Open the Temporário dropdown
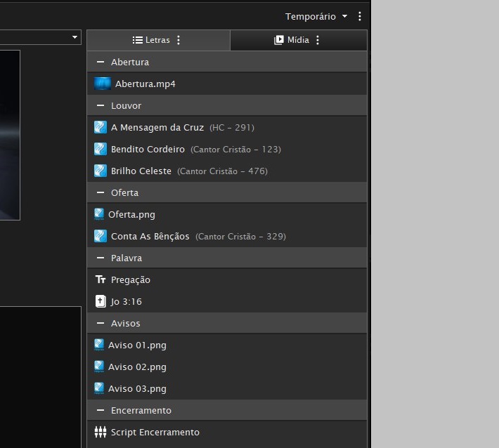The height and width of the screenshot is (448, 499). 316,16
